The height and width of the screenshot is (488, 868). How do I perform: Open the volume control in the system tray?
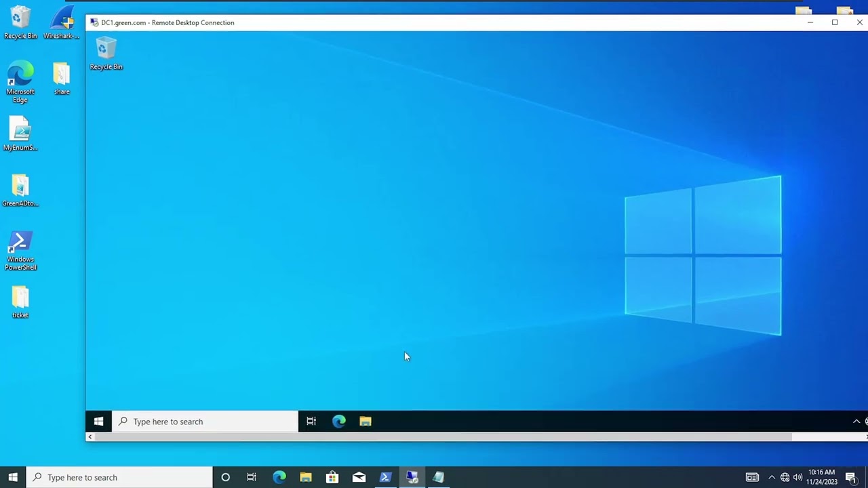(x=797, y=477)
